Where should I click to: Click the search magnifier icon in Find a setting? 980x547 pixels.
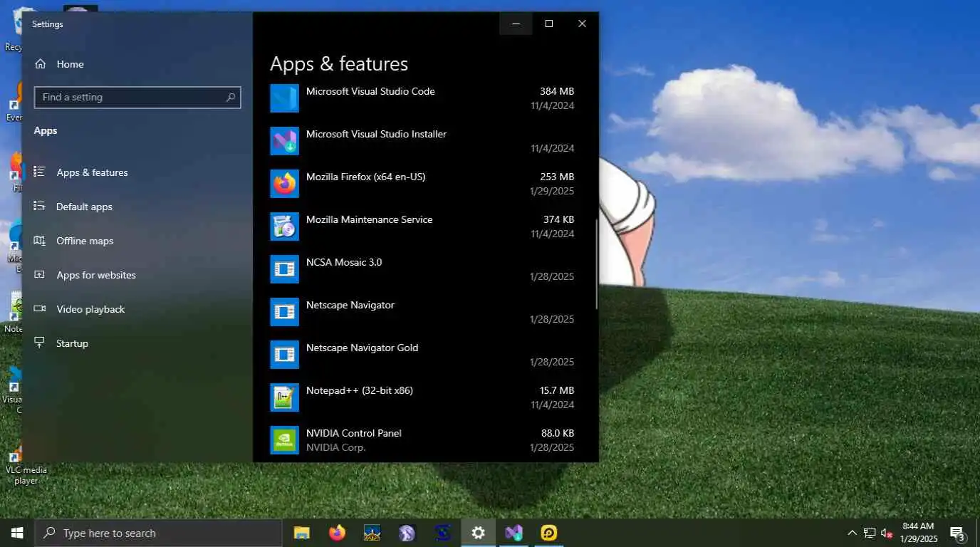tap(230, 98)
